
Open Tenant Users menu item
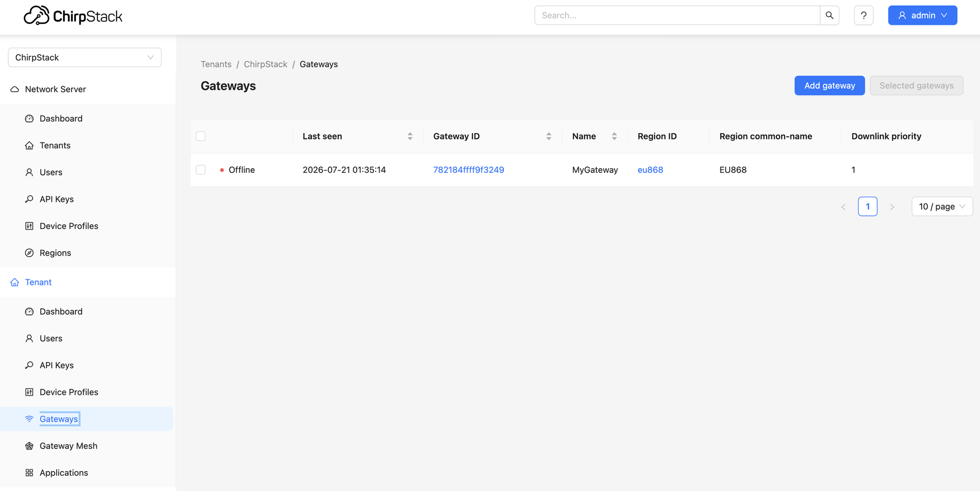[87, 339]
